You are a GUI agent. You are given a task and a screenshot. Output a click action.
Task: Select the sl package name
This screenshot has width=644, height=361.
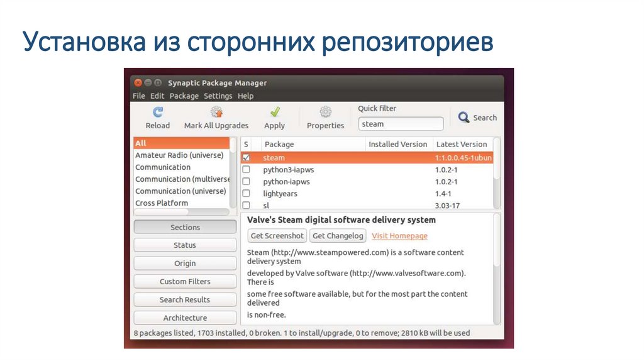[x=266, y=206]
